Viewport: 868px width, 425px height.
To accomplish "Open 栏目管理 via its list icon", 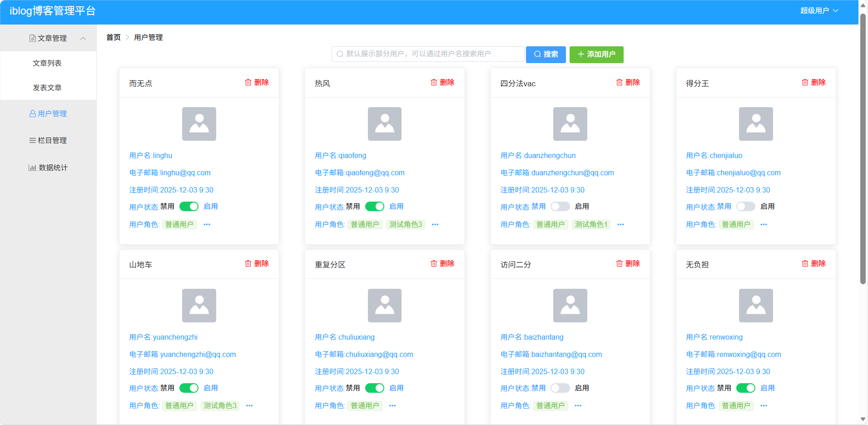I will click(32, 140).
